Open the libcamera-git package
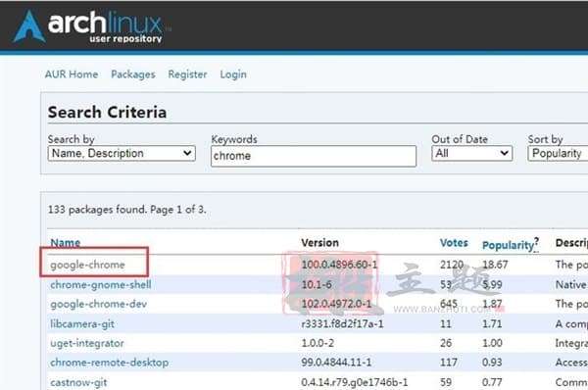The image size is (588, 390). click(82, 323)
